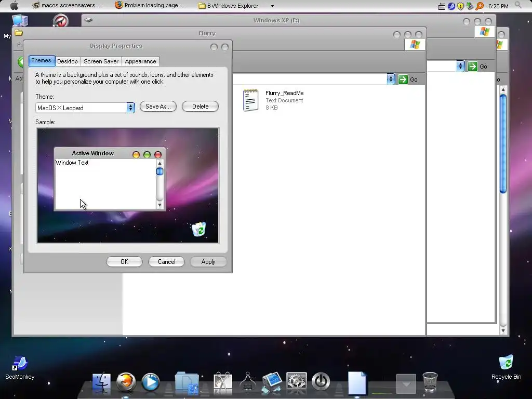
Task: Select the macos screensavers taskbar item
Action: [x=67, y=5]
